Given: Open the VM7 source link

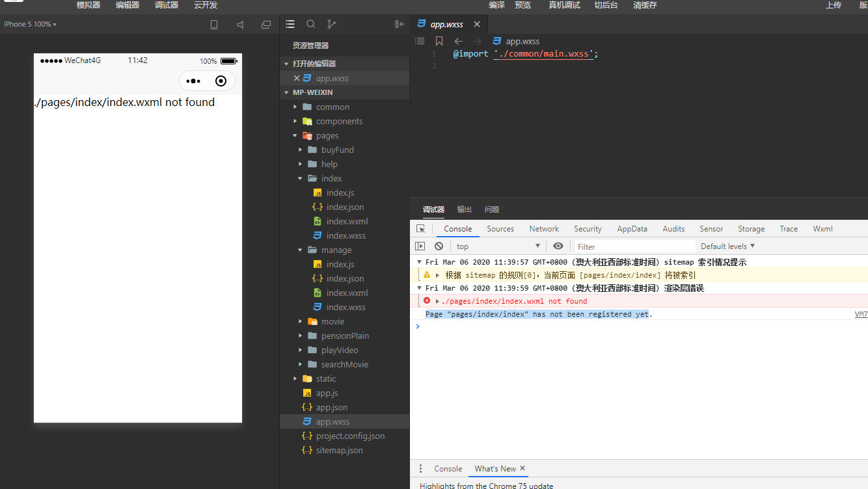Looking at the screenshot, I should click(x=861, y=314).
